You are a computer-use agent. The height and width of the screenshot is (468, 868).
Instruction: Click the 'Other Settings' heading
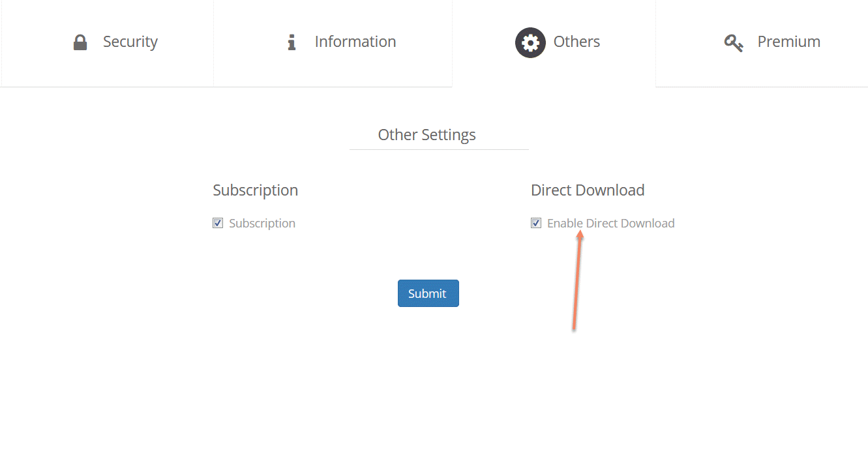pyautogui.click(x=427, y=135)
